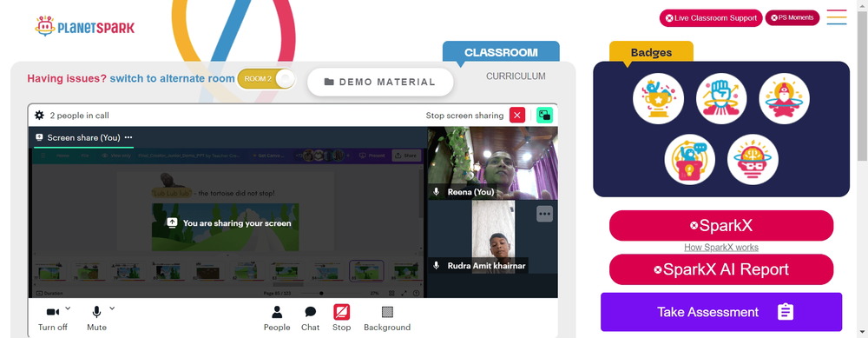The width and height of the screenshot is (868, 338).
Task: Select the highlighted slide 85 thumbnail
Action: click(x=366, y=271)
